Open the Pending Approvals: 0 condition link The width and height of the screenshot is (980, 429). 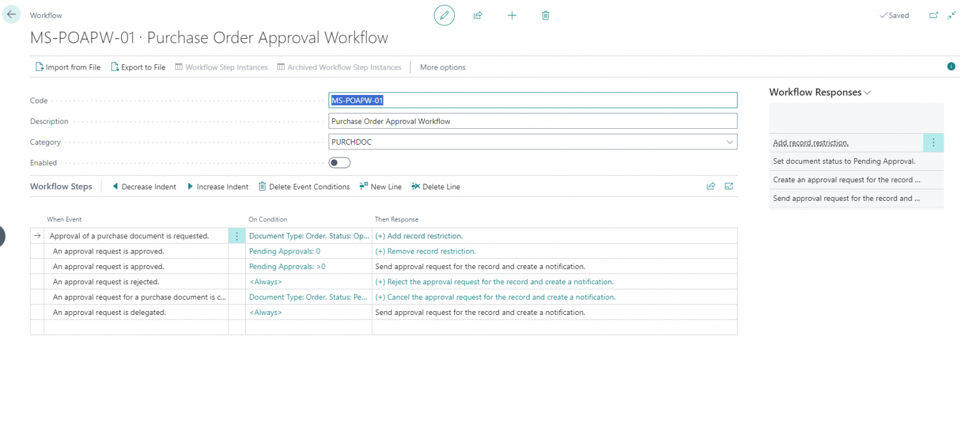(284, 251)
